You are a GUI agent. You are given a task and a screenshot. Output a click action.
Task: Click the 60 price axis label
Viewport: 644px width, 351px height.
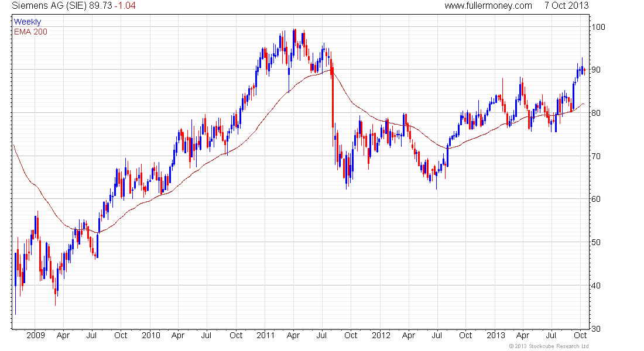(595, 199)
